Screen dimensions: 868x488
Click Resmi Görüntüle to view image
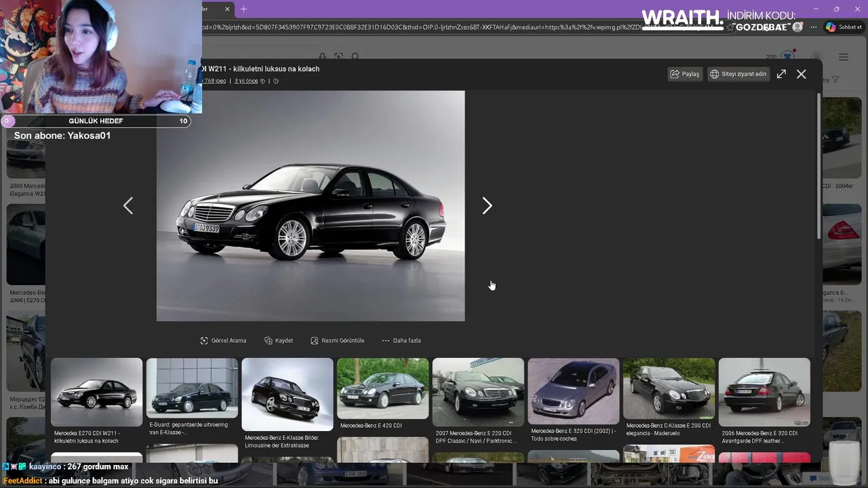point(337,340)
